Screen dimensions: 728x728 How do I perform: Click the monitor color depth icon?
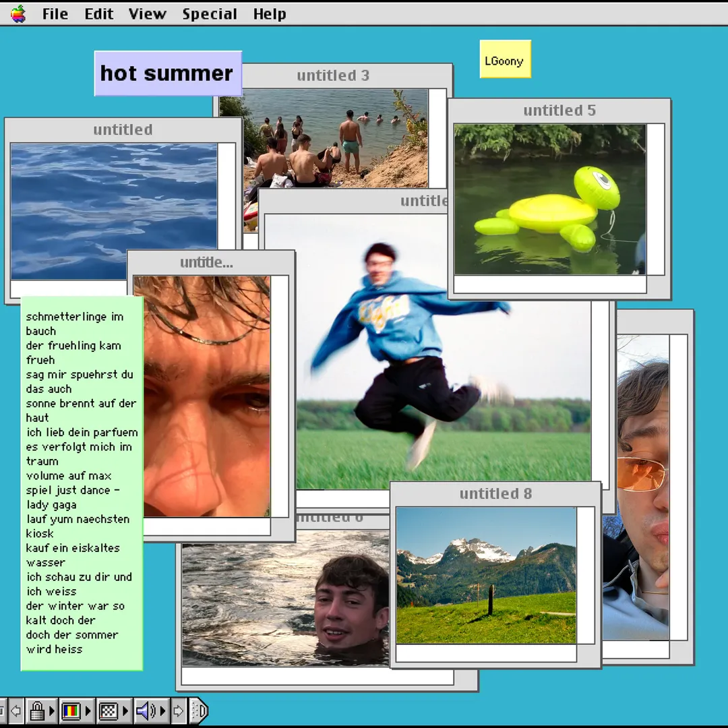click(x=71, y=710)
